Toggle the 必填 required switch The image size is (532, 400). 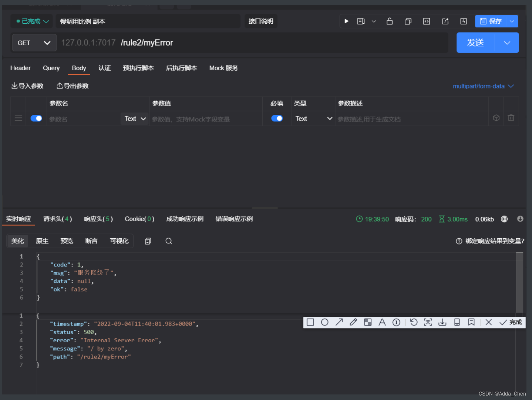click(x=277, y=118)
